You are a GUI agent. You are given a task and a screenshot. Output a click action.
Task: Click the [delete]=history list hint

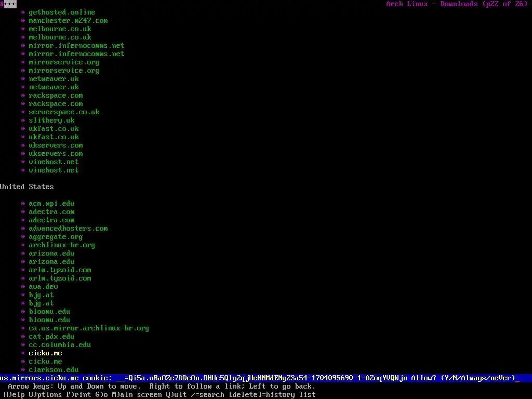[x=272, y=395]
